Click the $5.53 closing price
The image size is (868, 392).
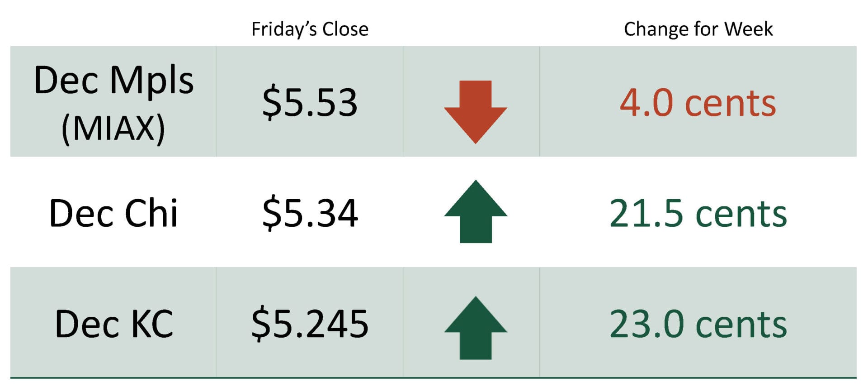[310, 103]
